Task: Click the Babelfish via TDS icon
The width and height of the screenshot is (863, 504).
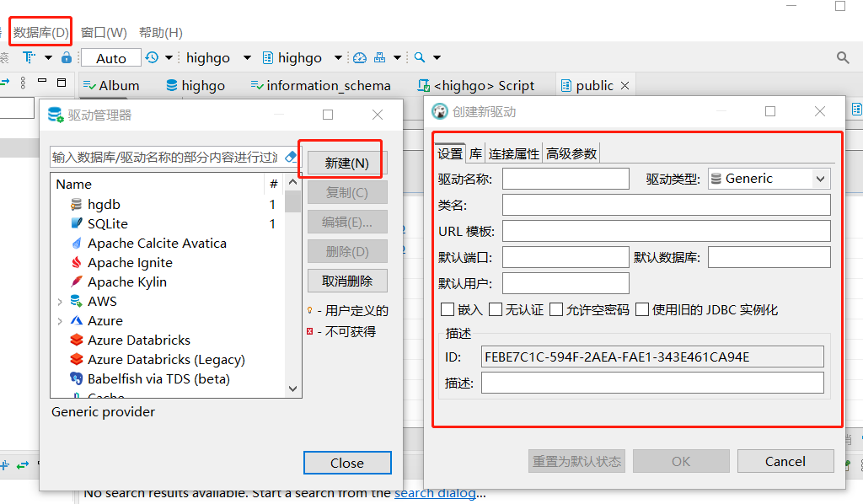Action: coord(77,379)
